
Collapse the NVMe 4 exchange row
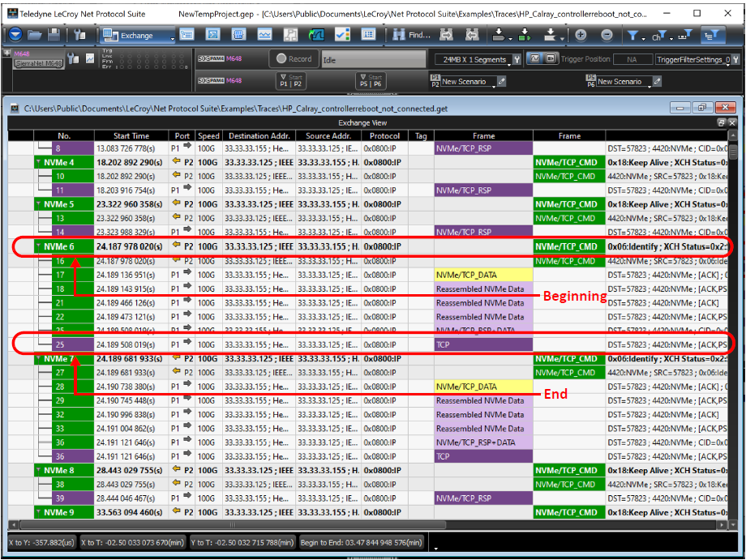click(x=39, y=162)
